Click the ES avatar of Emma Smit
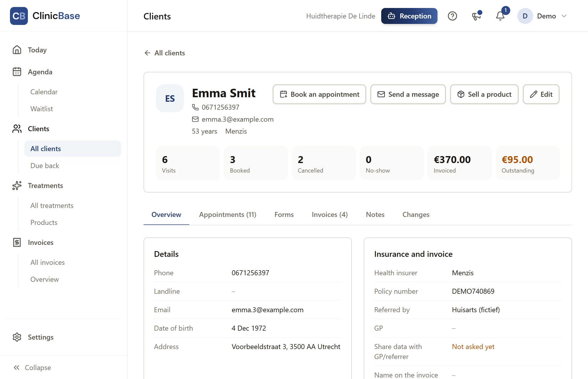Viewport: 588px width, 379px height. 170,98
